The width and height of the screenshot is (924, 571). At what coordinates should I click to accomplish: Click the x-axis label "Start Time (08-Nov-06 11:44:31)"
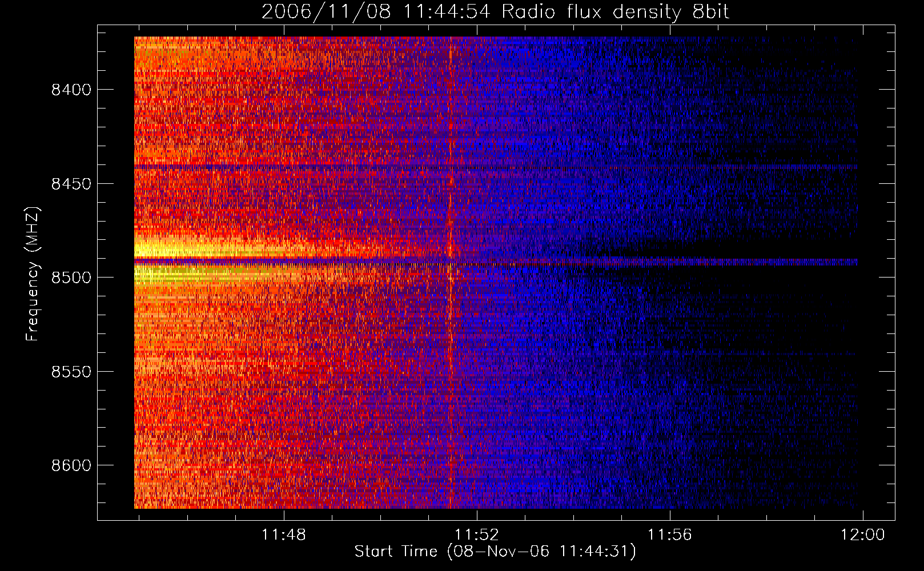(x=495, y=552)
